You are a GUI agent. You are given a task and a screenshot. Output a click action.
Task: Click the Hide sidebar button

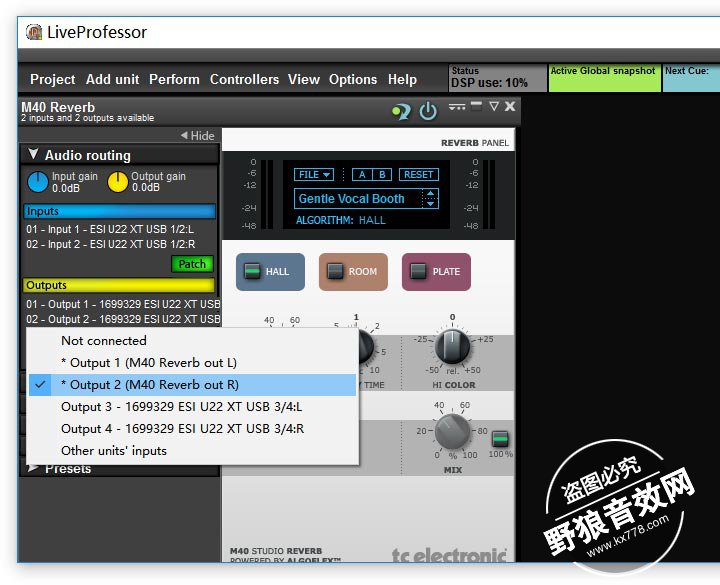(197, 135)
